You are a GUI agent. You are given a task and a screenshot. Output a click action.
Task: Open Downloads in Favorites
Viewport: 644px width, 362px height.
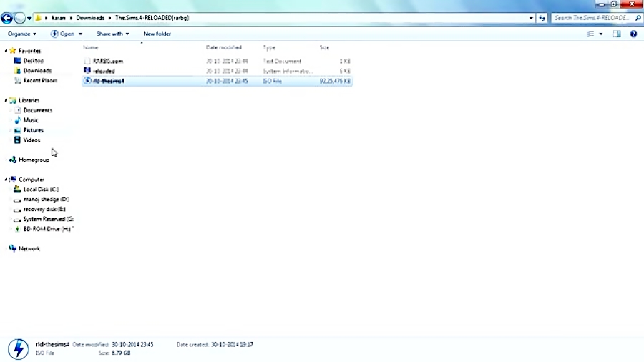[37, 71]
